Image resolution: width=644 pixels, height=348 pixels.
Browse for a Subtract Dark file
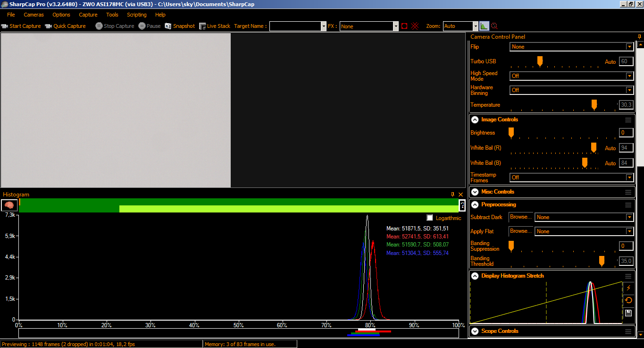[x=521, y=217]
